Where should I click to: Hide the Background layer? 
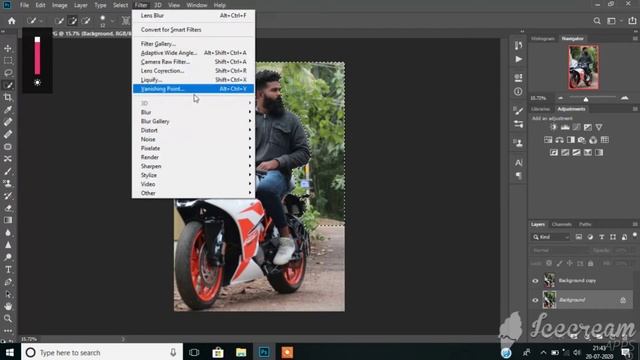point(535,300)
